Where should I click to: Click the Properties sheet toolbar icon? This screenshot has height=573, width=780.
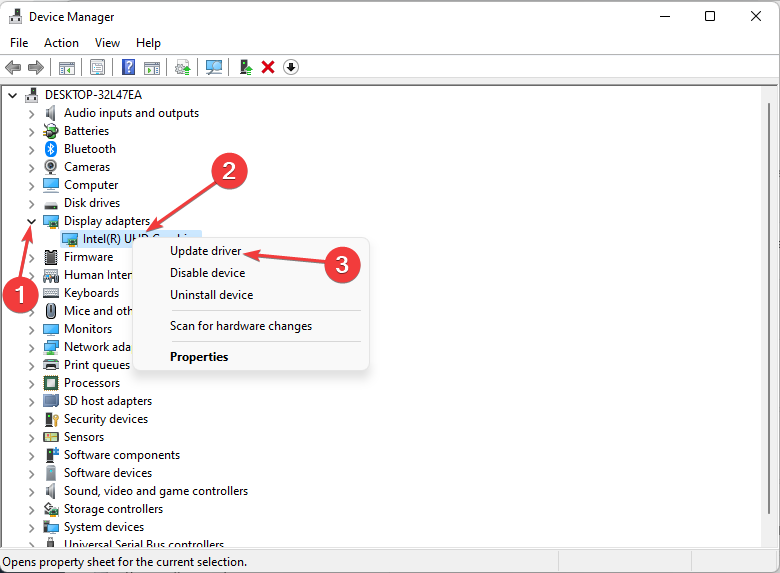click(98, 67)
